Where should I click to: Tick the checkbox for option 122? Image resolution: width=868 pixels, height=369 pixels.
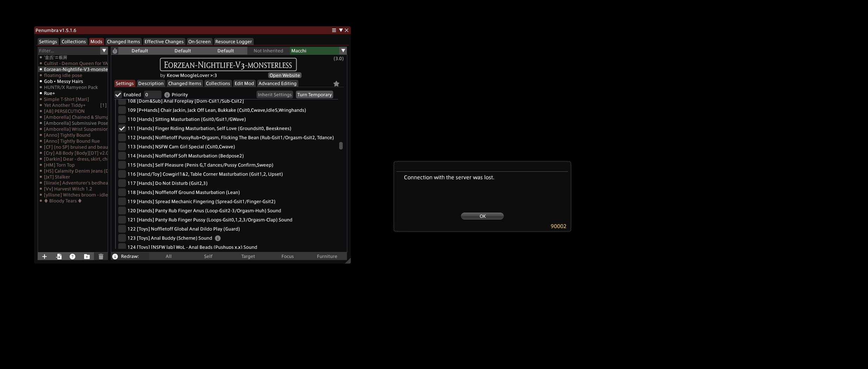tap(122, 229)
